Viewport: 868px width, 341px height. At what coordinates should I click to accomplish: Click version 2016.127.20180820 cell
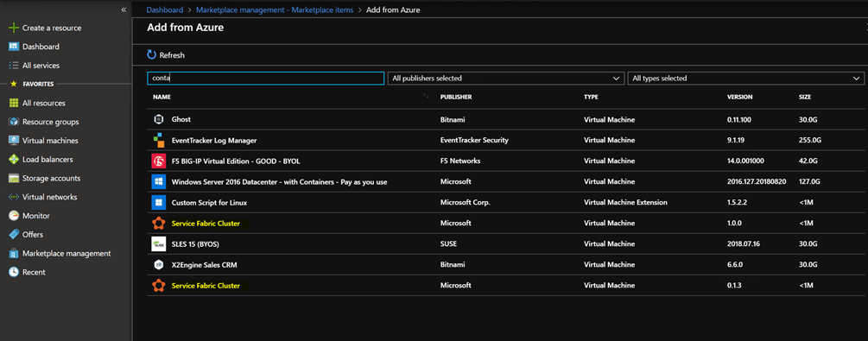click(757, 182)
